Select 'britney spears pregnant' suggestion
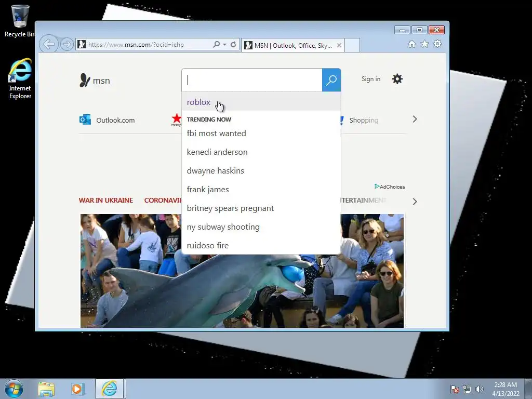The image size is (532, 399). pyautogui.click(x=261, y=208)
